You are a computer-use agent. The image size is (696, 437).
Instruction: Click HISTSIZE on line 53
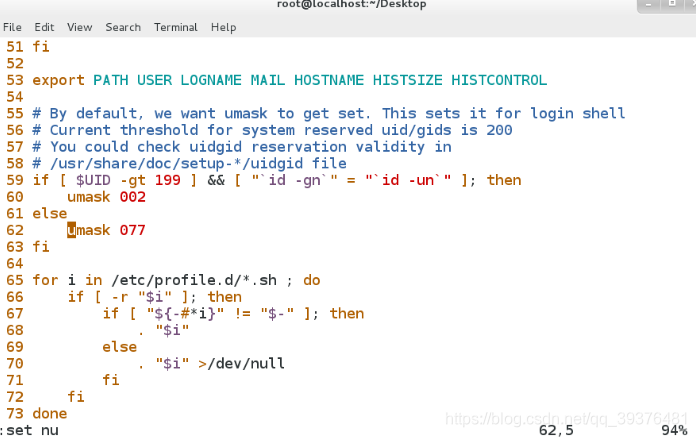[407, 80]
